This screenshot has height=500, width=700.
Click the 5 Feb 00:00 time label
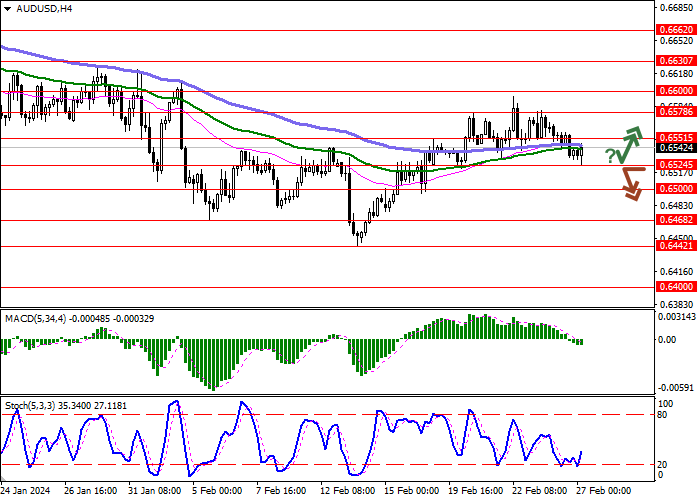click(x=217, y=491)
